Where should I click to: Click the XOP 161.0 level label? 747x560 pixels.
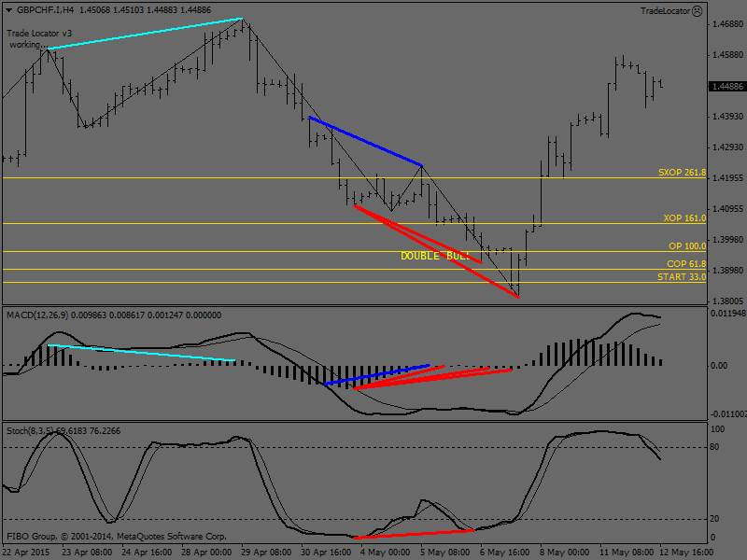click(x=684, y=217)
